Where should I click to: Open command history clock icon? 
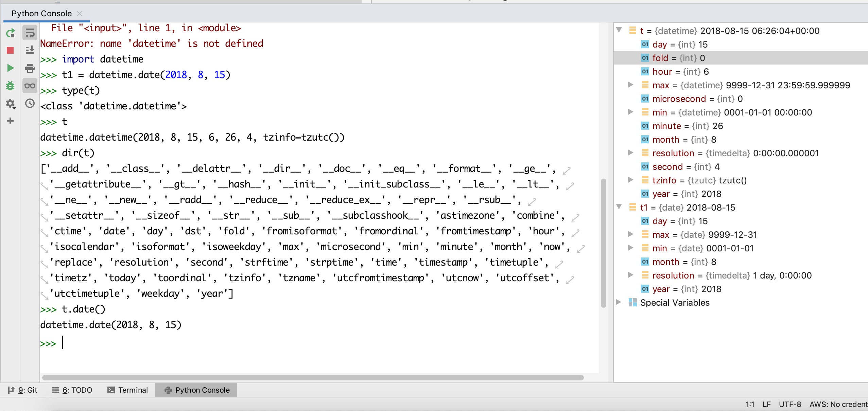tap(30, 103)
